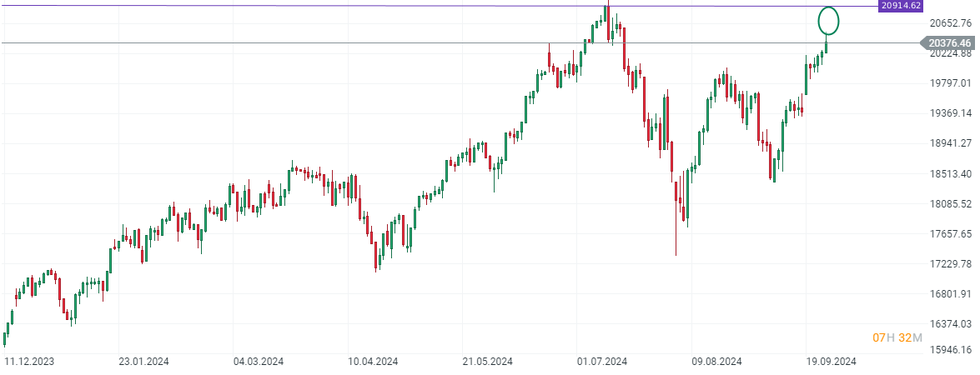The image size is (980, 375).
Task: Click the 09.08.2024 date label
Action: pyautogui.click(x=717, y=362)
